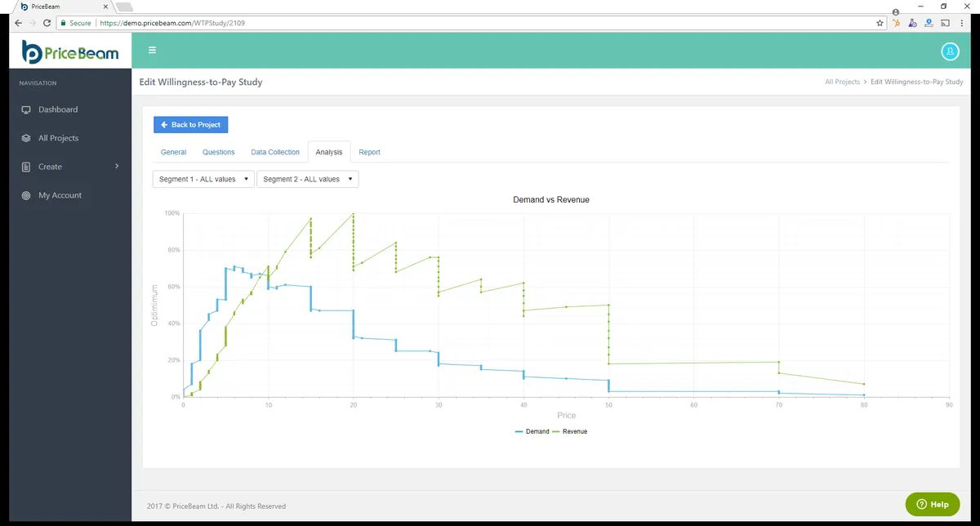
Task: Open Segment 2 - ALL values dropdown
Action: [308, 179]
